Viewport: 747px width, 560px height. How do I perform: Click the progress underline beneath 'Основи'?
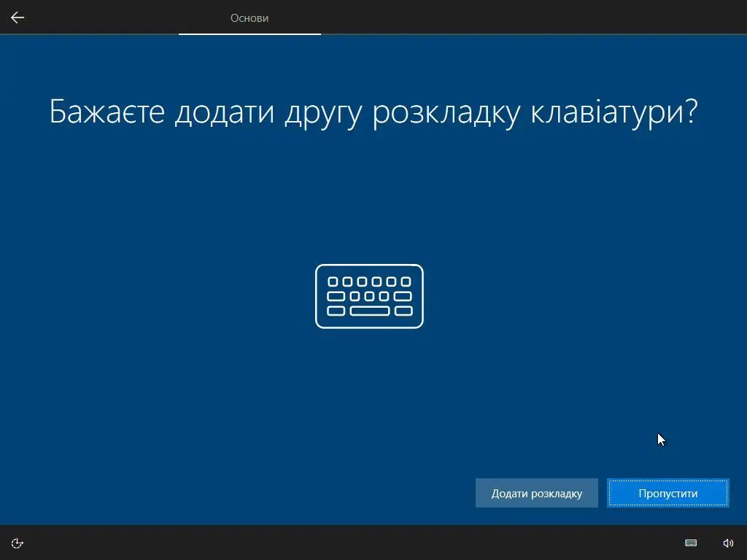[249, 34]
